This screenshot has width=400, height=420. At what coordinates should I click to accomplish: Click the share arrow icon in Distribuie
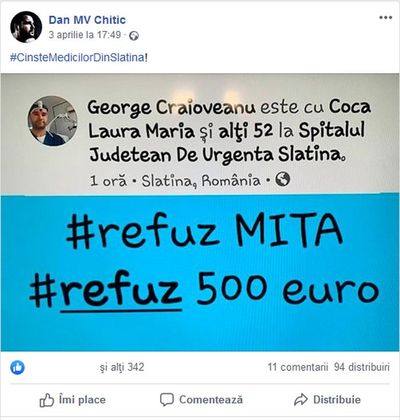(x=301, y=399)
